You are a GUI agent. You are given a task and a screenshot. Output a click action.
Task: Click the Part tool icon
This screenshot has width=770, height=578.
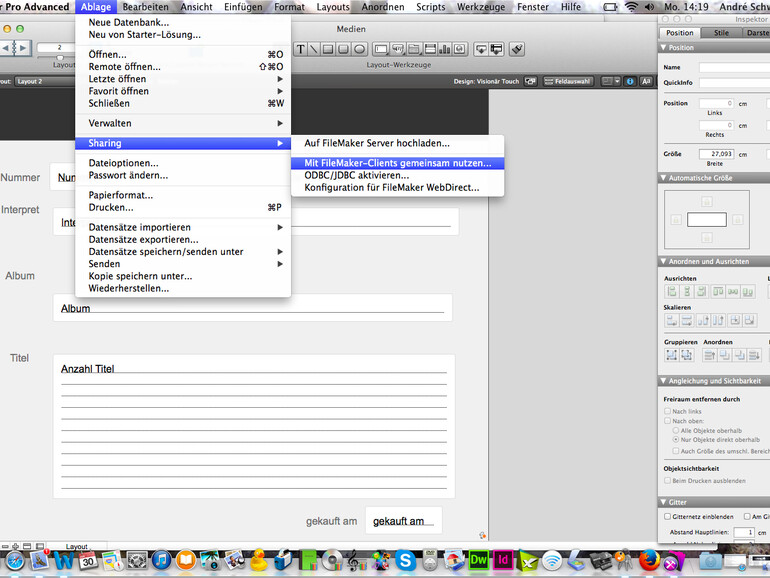click(496, 49)
